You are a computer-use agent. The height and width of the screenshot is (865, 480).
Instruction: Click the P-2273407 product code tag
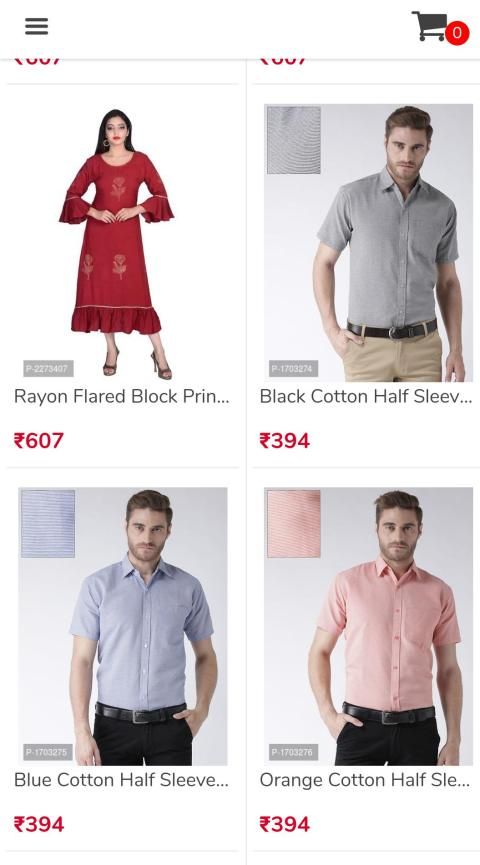pos(48,369)
